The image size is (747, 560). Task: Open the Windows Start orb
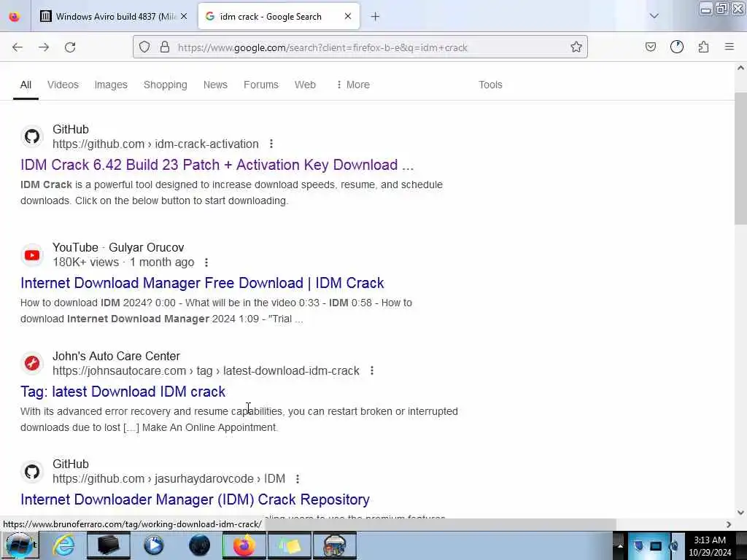click(x=20, y=545)
